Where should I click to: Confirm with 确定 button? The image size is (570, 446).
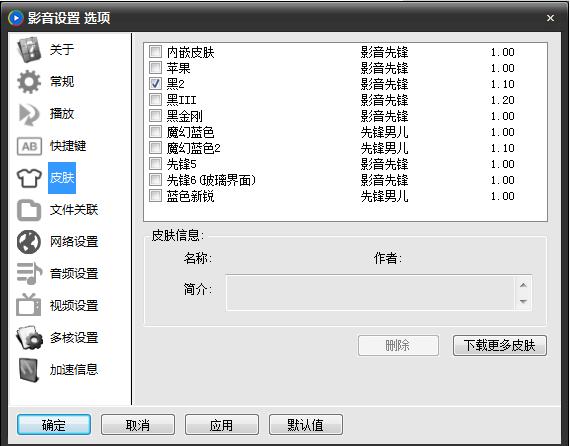pos(54,425)
